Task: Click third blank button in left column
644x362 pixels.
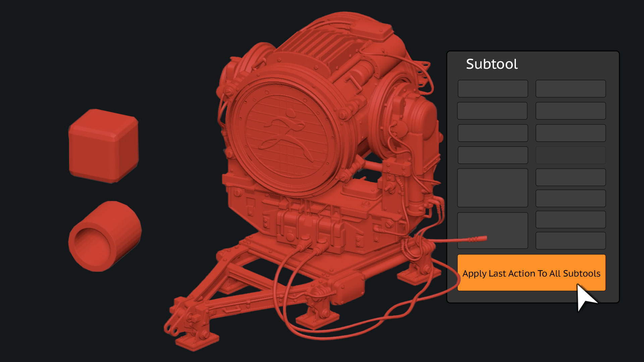Action: (493, 133)
